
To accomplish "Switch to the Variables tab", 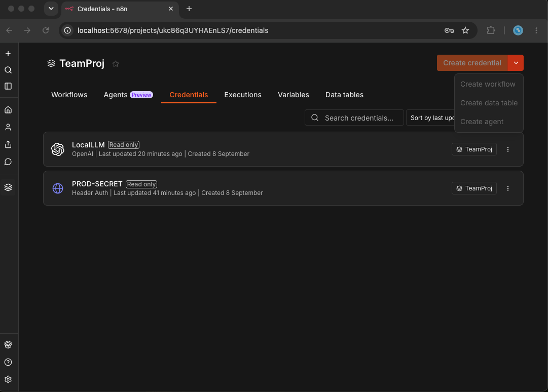I will [x=293, y=95].
